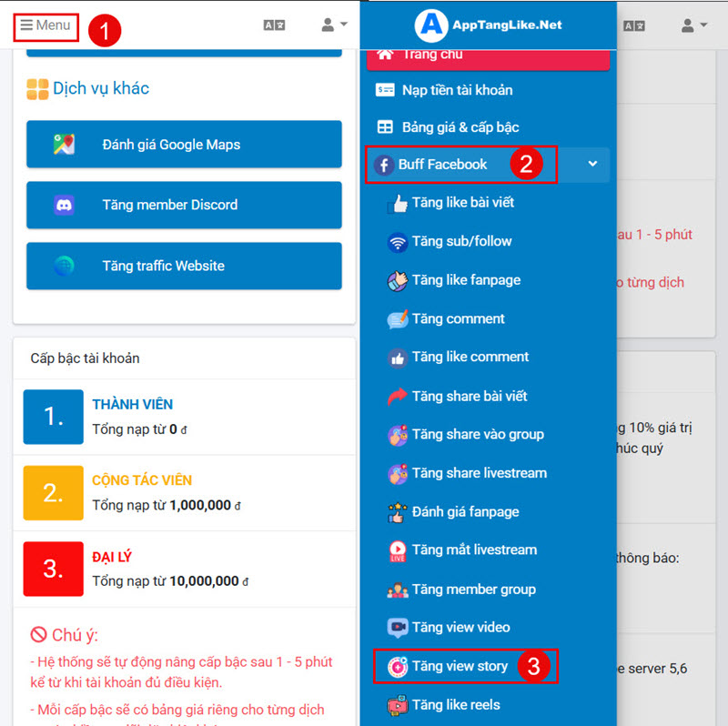Viewport: 728px width, 726px height.
Task: Click the AppTangLike.Net logo
Action: 488,25
